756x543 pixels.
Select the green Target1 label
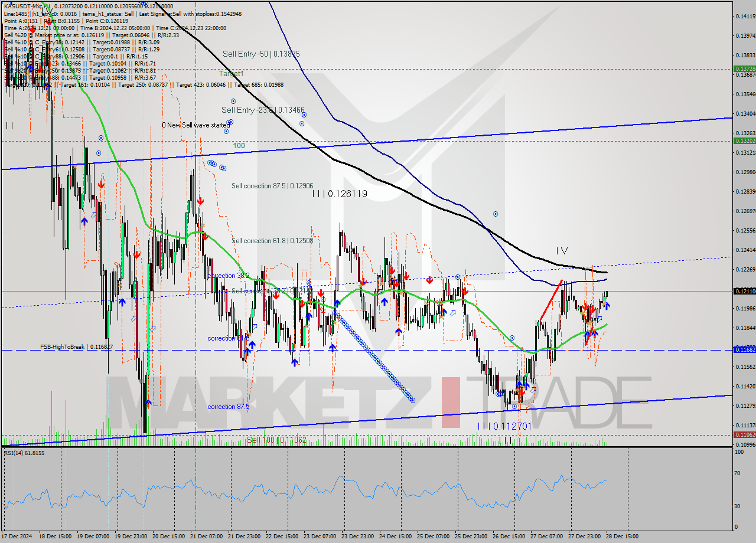[232, 74]
